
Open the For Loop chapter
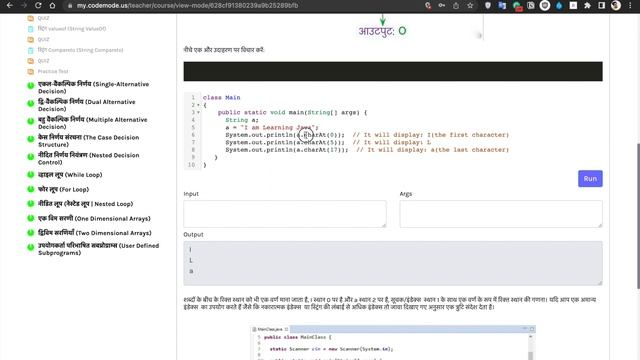pos(63,189)
